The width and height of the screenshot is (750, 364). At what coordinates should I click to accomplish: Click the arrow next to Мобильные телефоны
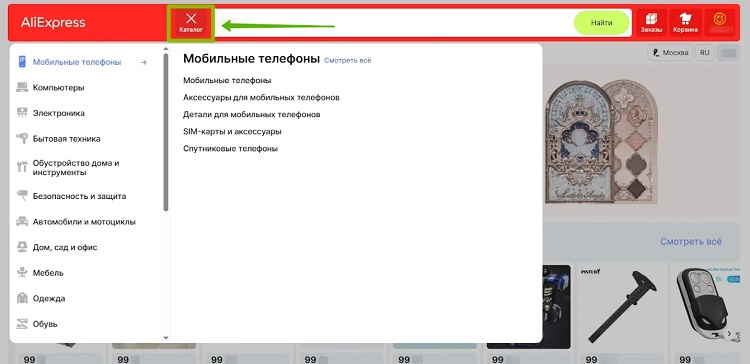pos(143,62)
